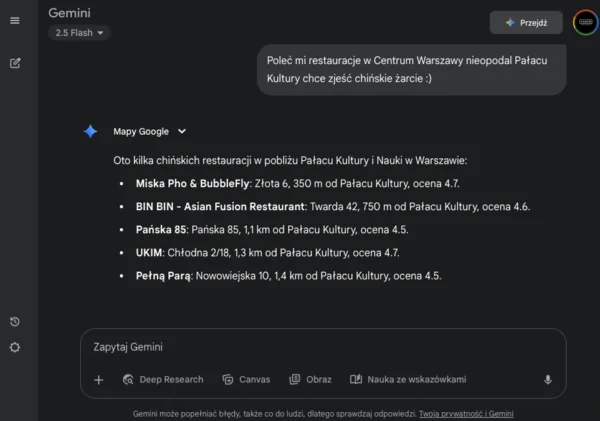Open Twoja prywatność i Gemini link
This screenshot has width=600, height=421.
click(466, 414)
